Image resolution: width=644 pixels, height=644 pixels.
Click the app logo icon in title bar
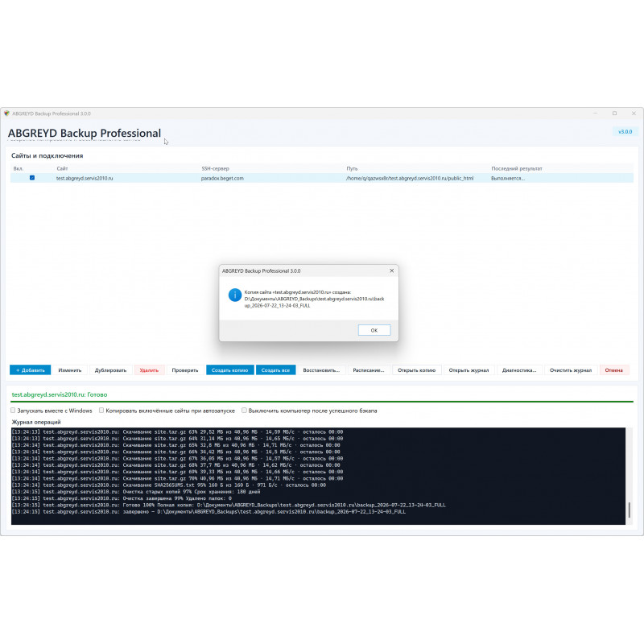6,114
